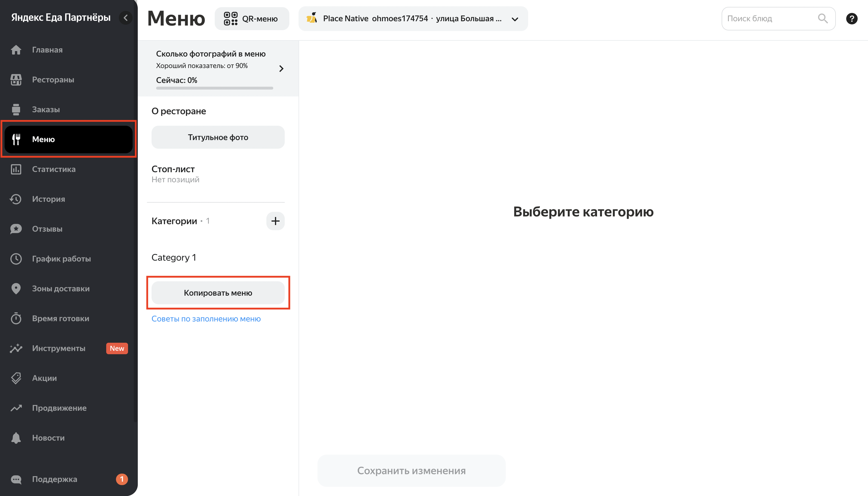Open Поддержка chat section

[x=69, y=479]
